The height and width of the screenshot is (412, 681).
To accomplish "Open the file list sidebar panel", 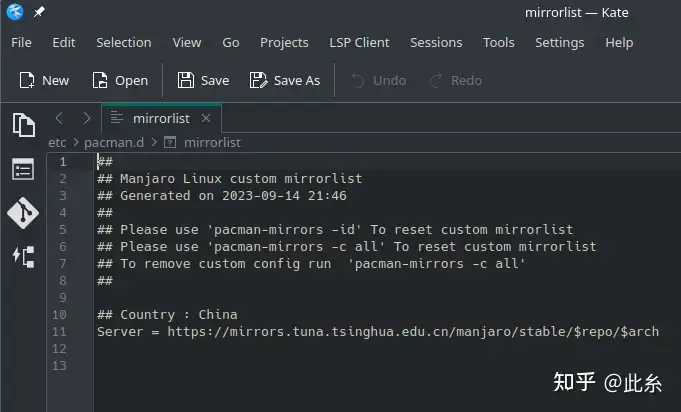I will [23, 169].
